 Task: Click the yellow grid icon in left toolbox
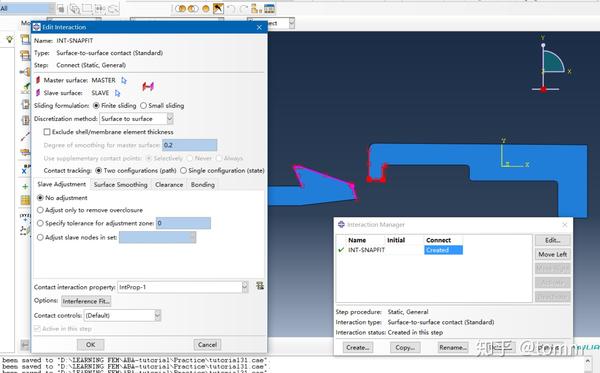click(25, 200)
